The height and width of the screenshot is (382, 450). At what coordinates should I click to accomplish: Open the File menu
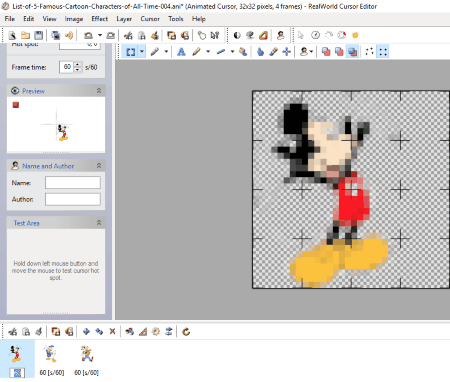pyautogui.click(x=10, y=19)
